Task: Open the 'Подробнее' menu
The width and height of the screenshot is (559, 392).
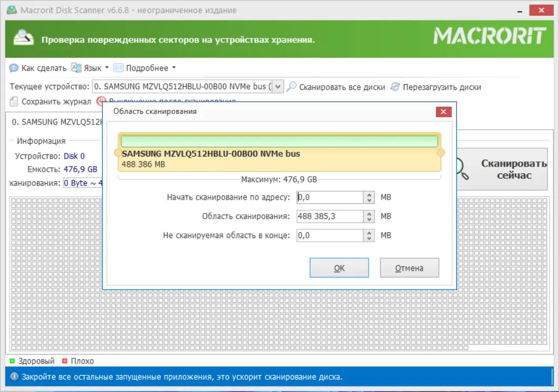Action: pyautogui.click(x=145, y=68)
